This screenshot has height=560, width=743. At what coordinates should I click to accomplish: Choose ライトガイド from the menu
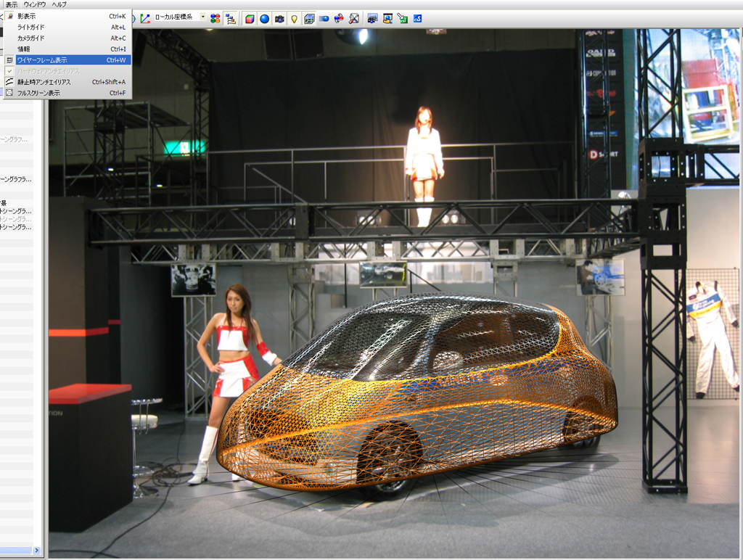coord(30,27)
